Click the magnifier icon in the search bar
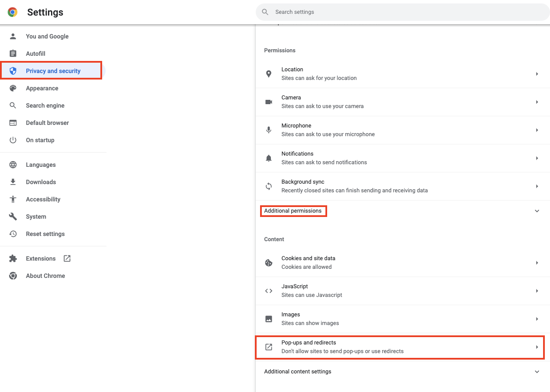The width and height of the screenshot is (550, 392). point(265,12)
